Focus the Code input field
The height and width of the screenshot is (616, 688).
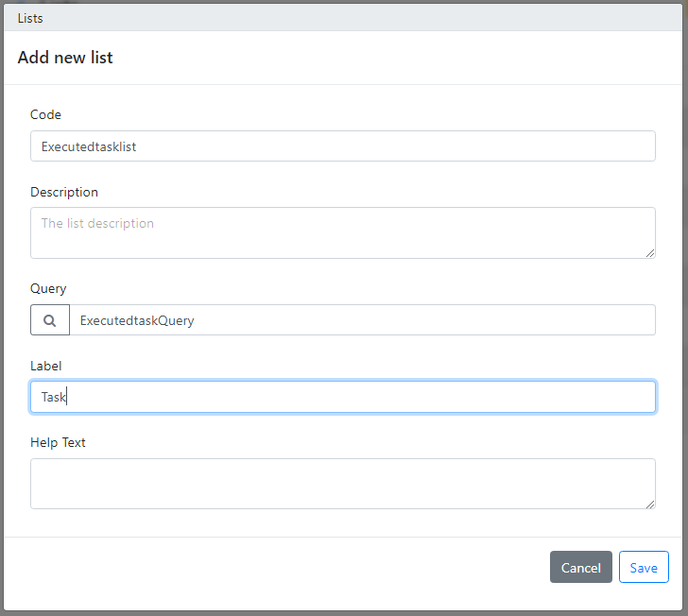tap(343, 146)
